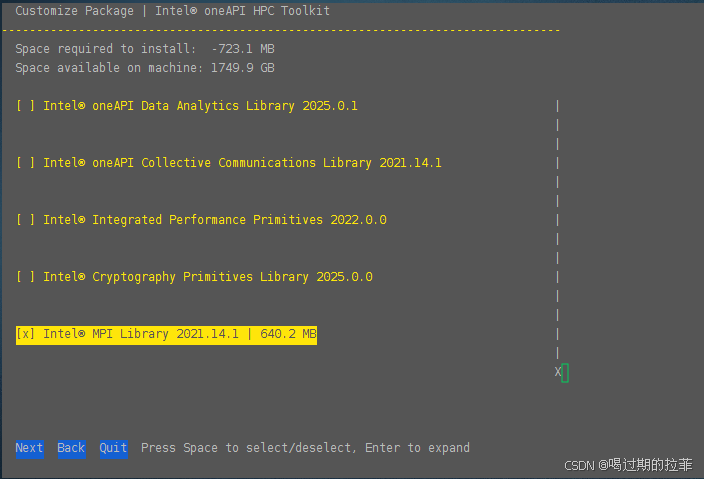Click the highlighted MPI Library 2021.14.1 row
The width and height of the screenshot is (704, 479).
[165, 334]
